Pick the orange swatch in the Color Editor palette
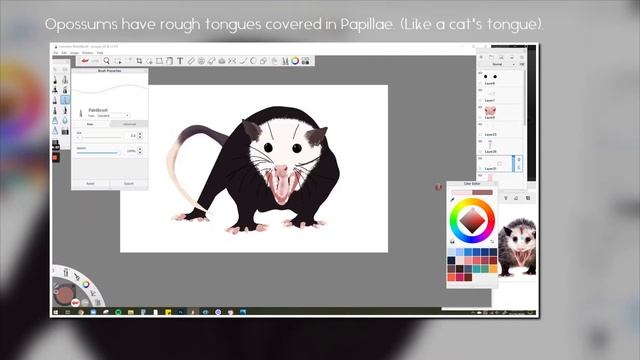640x360 pixels. pos(493,269)
